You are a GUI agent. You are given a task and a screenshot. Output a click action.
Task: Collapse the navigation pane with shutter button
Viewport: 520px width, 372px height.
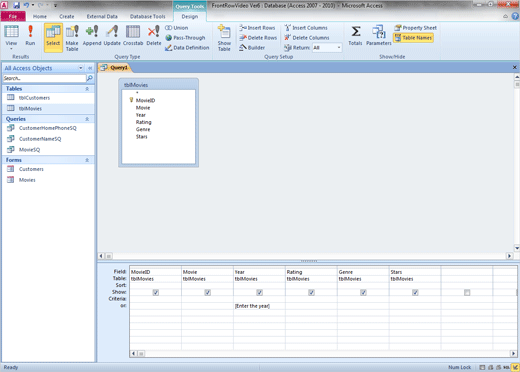[x=90, y=68]
